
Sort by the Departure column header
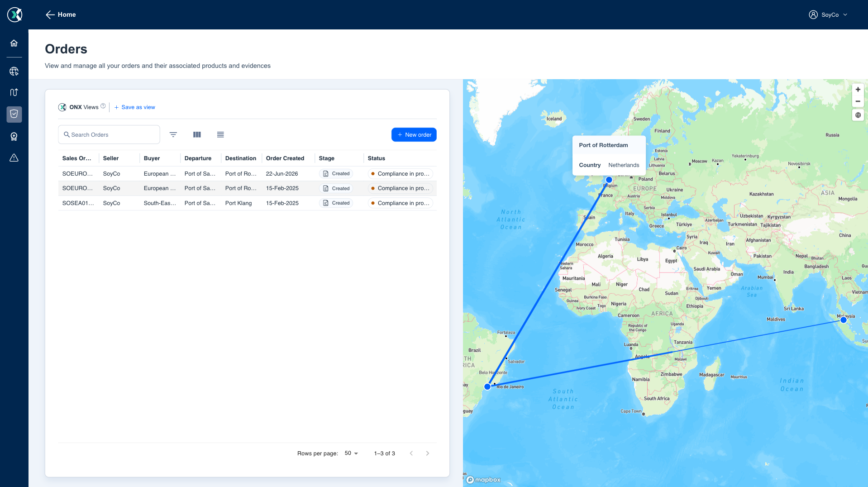point(198,158)
